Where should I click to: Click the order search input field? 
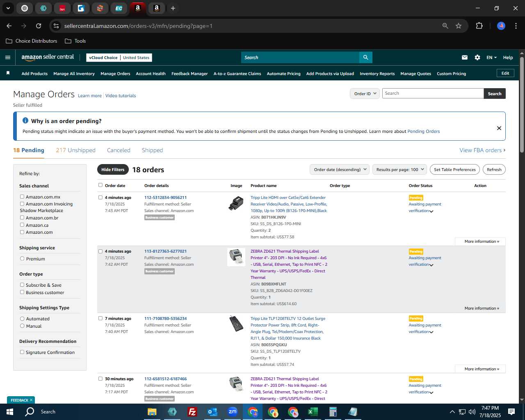433,94
